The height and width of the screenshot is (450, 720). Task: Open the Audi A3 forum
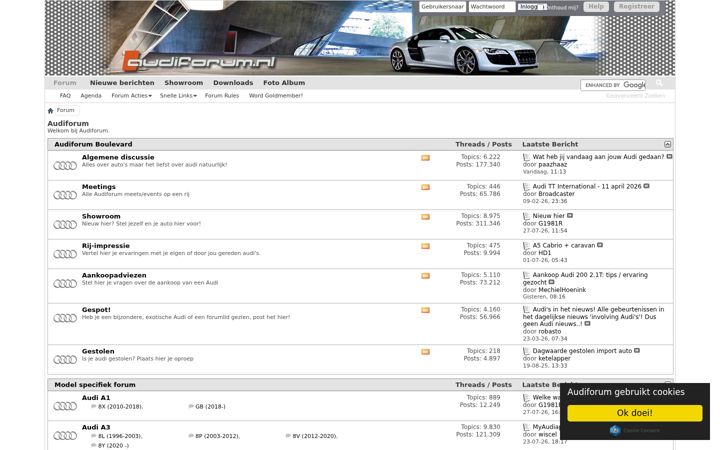(x=96, y=427)
